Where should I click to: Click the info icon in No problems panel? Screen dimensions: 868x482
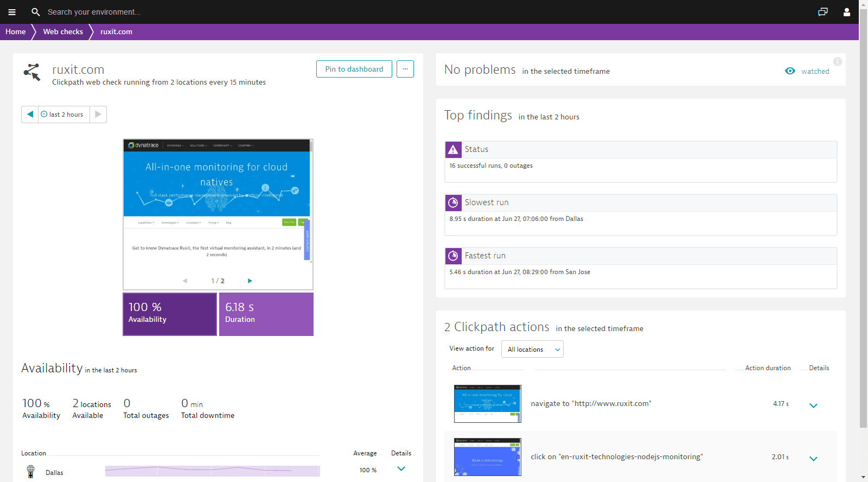pos(838,62)
